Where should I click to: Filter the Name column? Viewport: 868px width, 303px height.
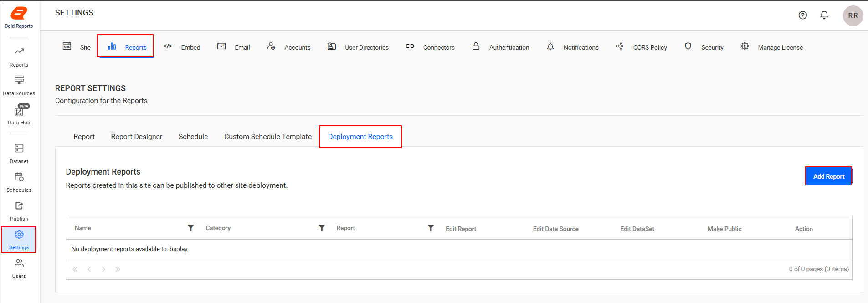pyautogui.click(x=191, y=227)
